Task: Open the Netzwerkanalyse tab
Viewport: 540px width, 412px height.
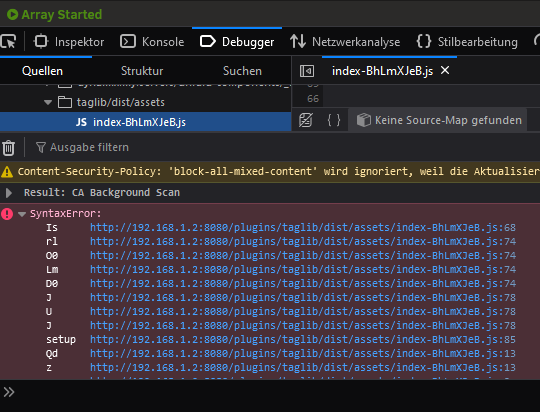Action: pyautogui.click(x=345, y=42)
